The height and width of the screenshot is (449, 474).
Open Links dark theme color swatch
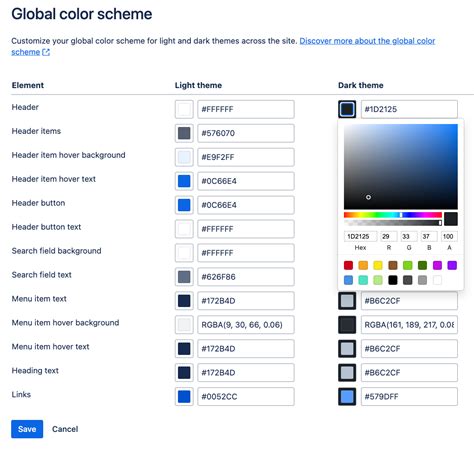click(347, 397)
